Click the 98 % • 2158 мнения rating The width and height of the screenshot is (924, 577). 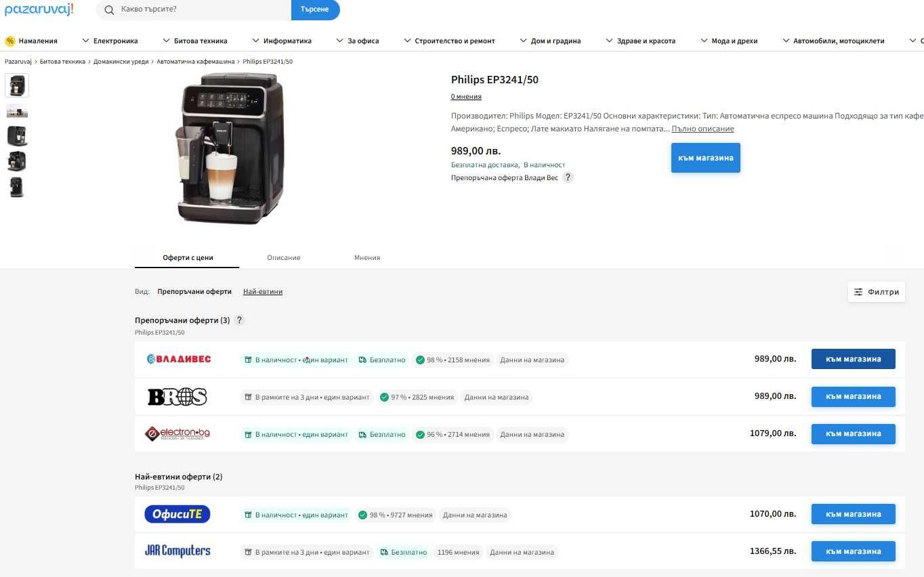tap(453, 360)
